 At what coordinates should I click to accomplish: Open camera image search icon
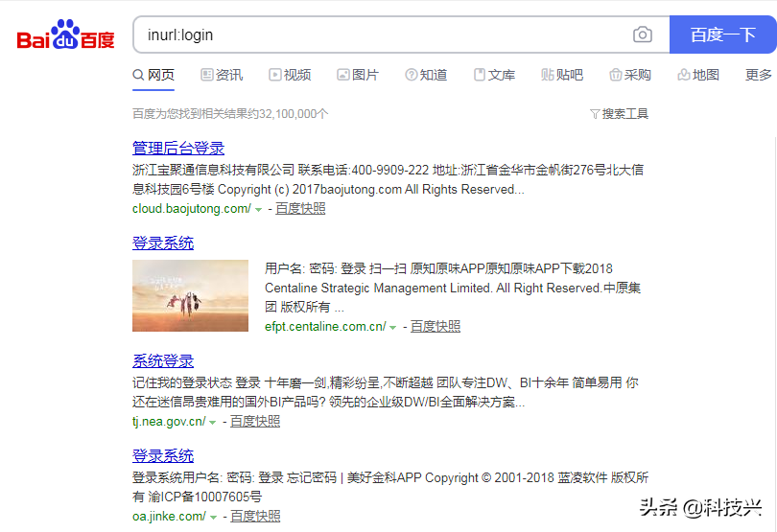(642, 35)
